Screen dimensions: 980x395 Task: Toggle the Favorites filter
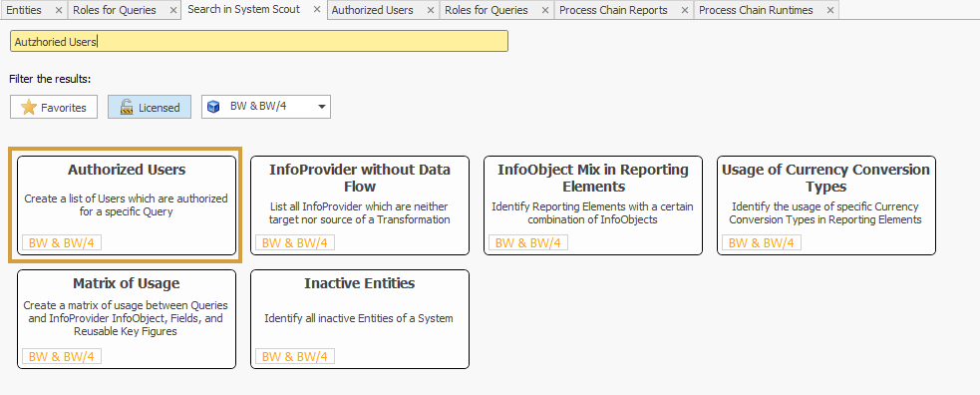tap(54, 107)
